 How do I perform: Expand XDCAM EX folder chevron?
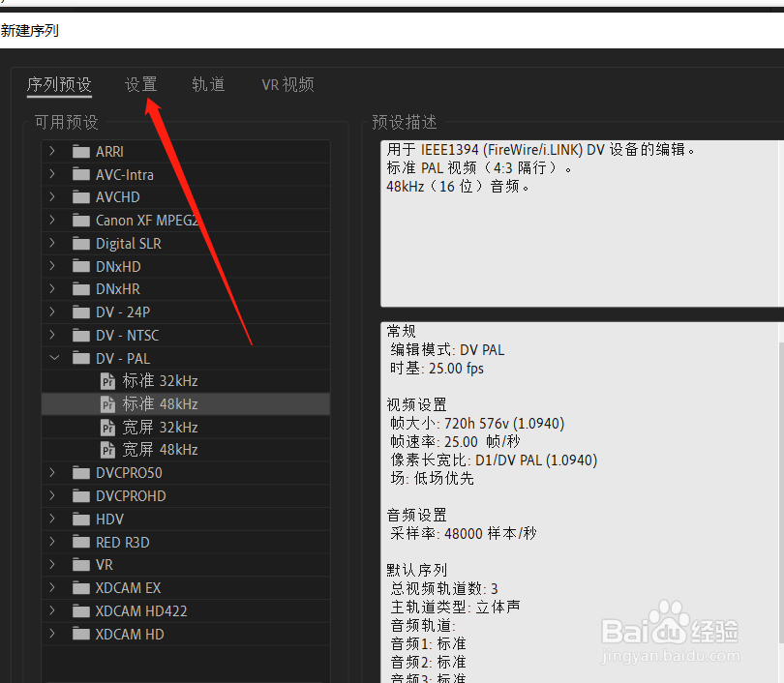point(52,587)
